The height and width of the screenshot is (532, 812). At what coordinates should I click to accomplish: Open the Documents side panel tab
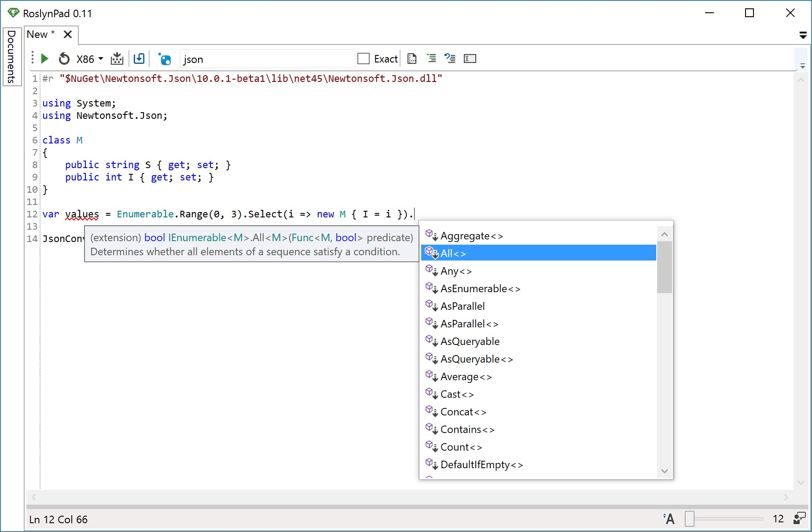pos(12,57)
